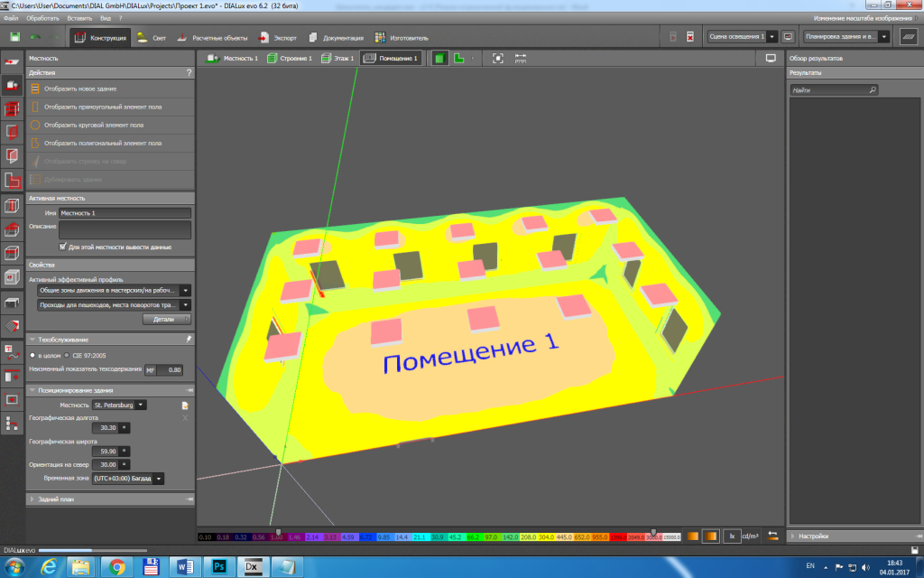Click the green Save project icon
The height and width of the screenshot is (578, 924).
pyautogui.click(x=14, y=37)
